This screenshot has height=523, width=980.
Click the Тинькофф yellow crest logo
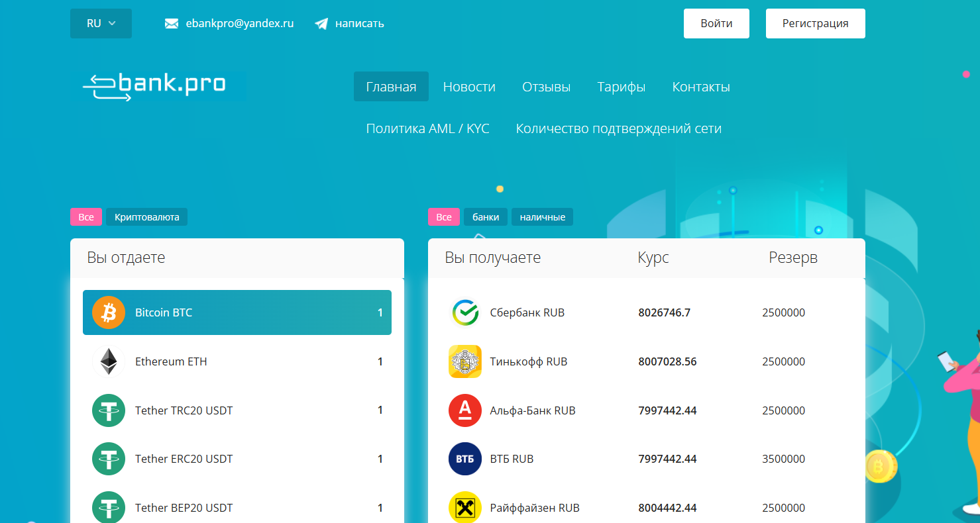(x=465, y=361)
